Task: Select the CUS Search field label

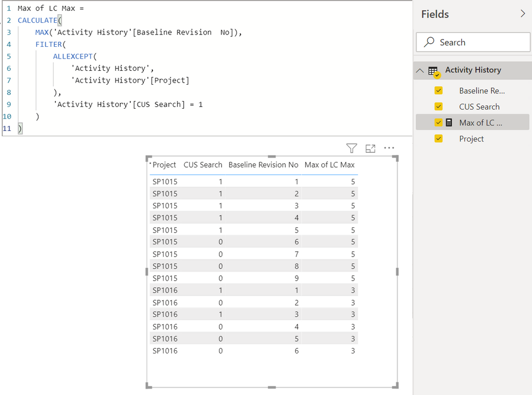Action: [479, 107]
